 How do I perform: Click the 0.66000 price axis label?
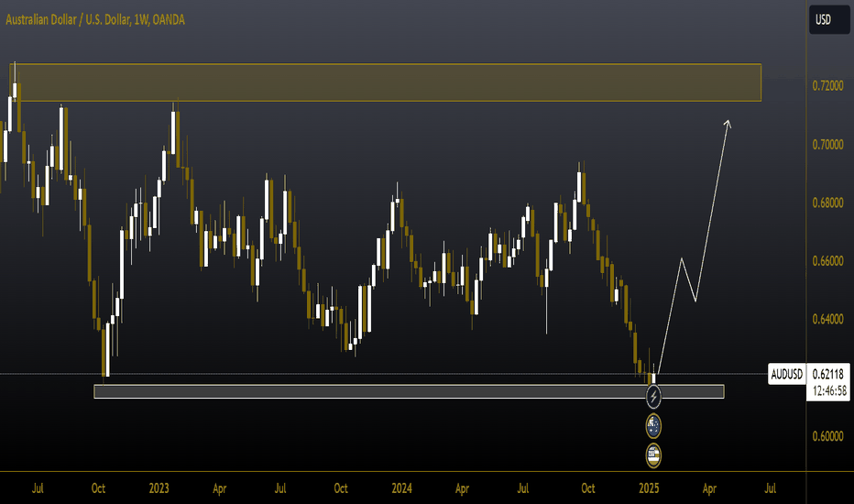pyautogui.click(x=827, y=261)
